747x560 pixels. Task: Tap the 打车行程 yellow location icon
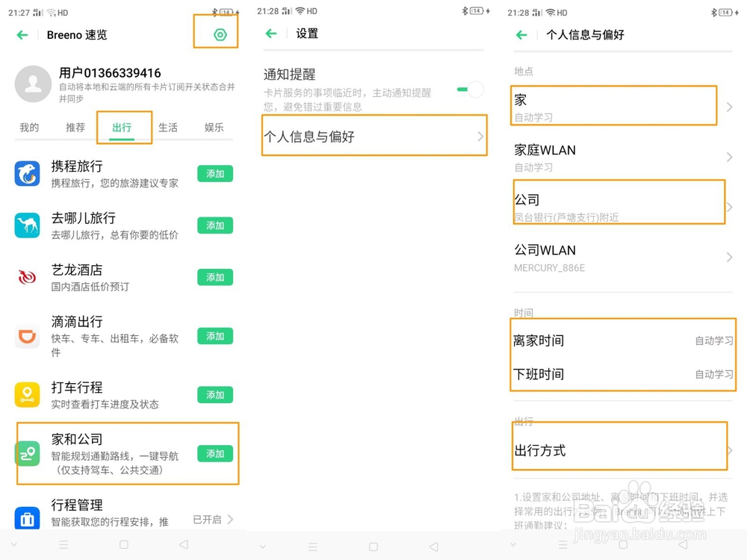[28, 394]
